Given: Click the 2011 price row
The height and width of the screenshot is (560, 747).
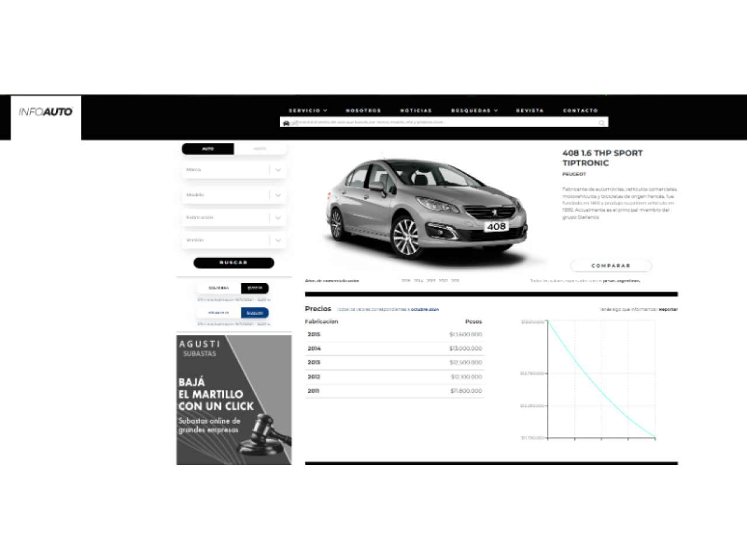Looking at the screenshot, I should (395, 391).
